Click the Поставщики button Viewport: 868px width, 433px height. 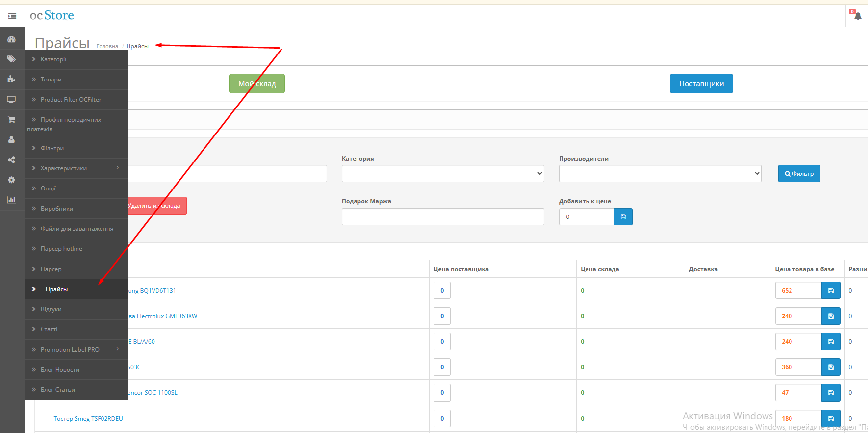coord(701,84)
